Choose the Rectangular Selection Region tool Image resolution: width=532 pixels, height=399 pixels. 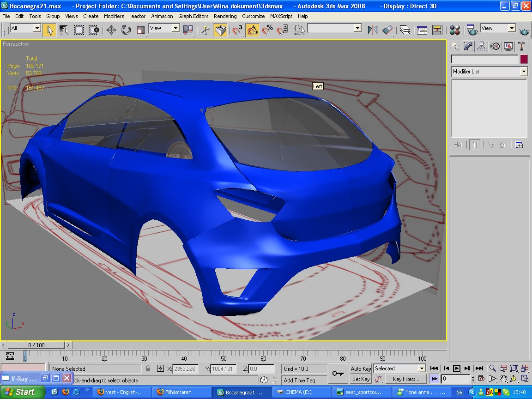pos(79,30)
